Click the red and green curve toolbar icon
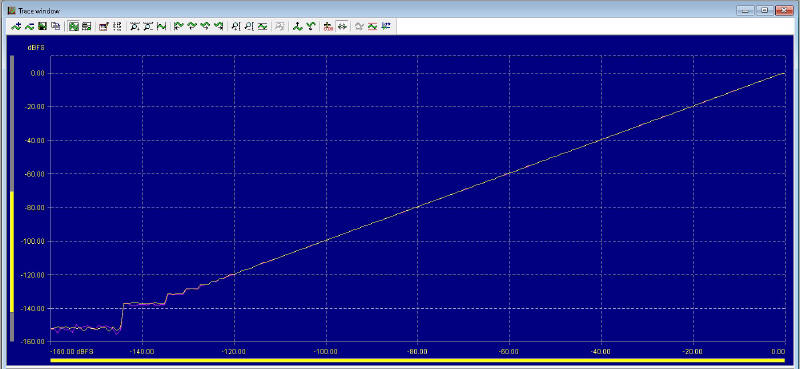 coord(372,27)
